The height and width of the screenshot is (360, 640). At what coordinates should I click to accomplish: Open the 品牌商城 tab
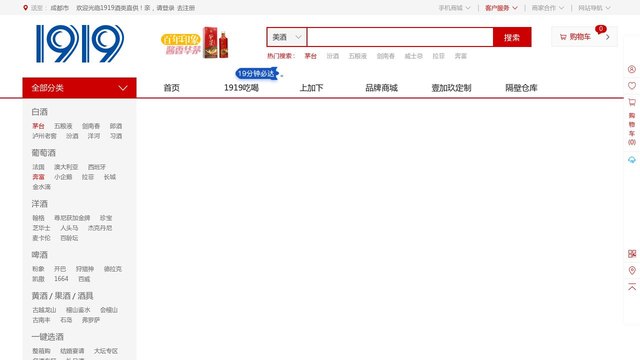pyautogui.click(x=381, y=88)
